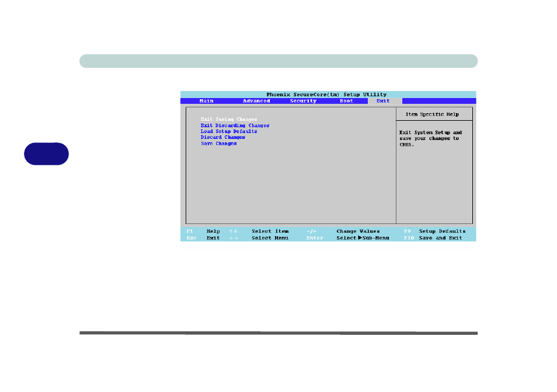Click the Item Specific Help heading
Screen dimensions: 557x392
click(432, 114)
